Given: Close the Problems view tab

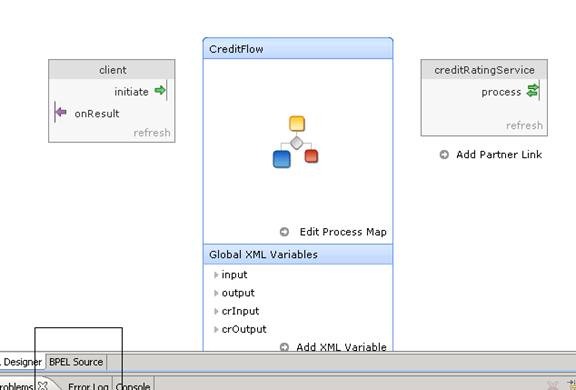Looking at the screenshot, I should (43, 385).
